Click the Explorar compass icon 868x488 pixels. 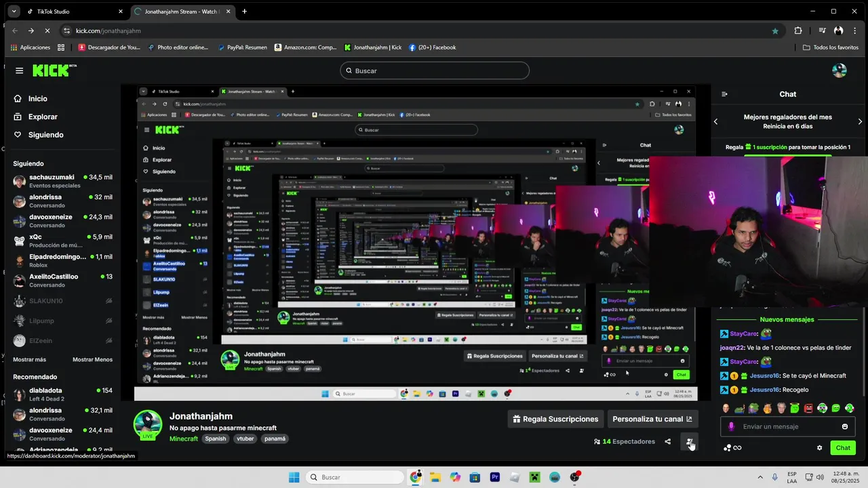(18, 117)
